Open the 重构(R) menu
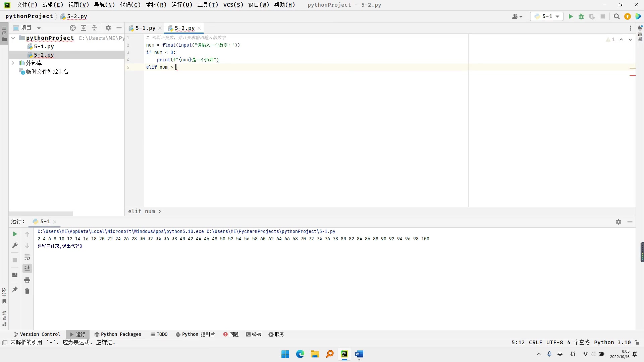The height and width of the screenshot is (362, 644). tap(156, 5)
